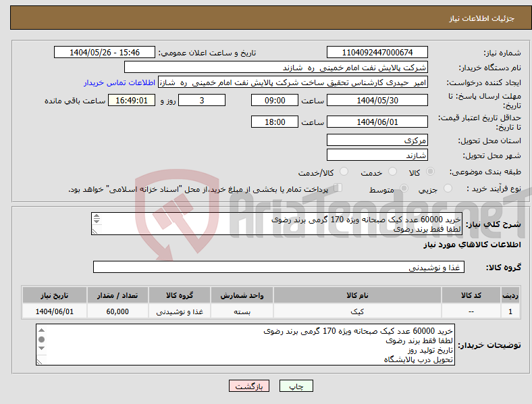This screenshot has height=404, width=532.
Task: Click row number 1 cell
Action: click(510, 311)
